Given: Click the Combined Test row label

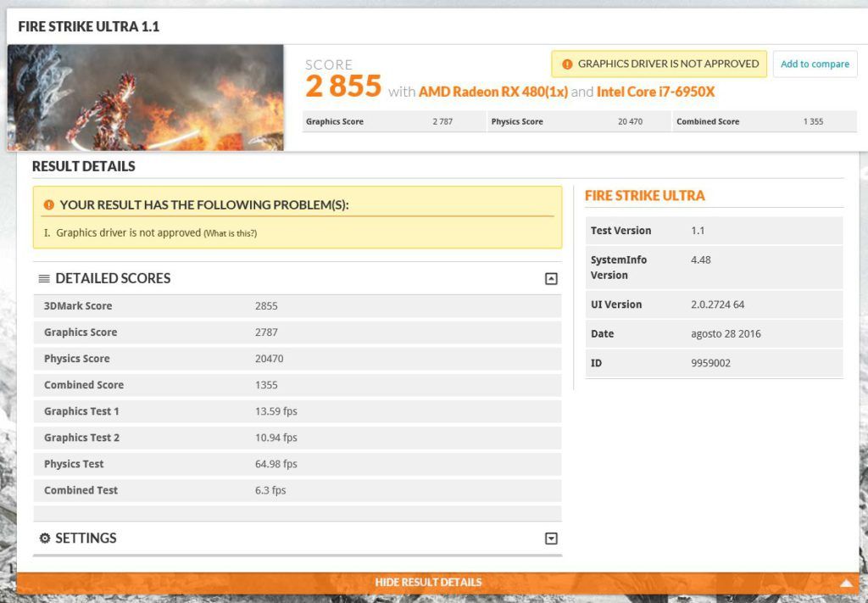Looking at the screenshot, I should (x=81, y=490).
